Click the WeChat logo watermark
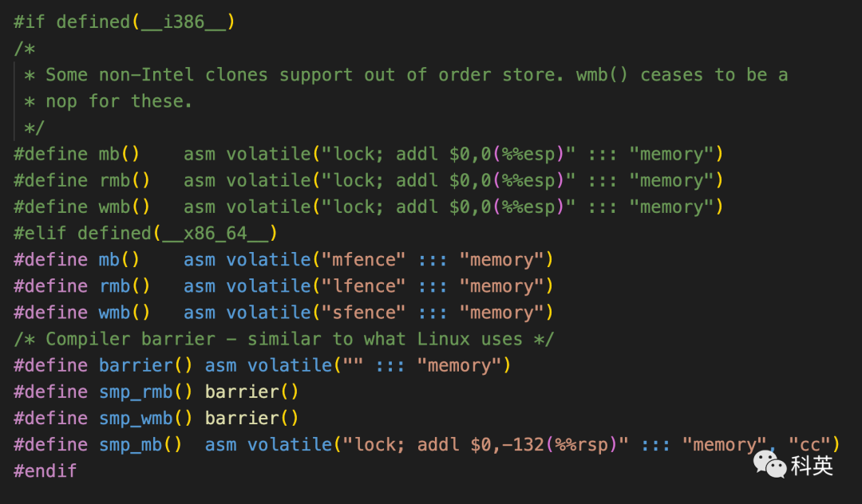Screen dimensions: 862x504 click(x=769, y=462)
